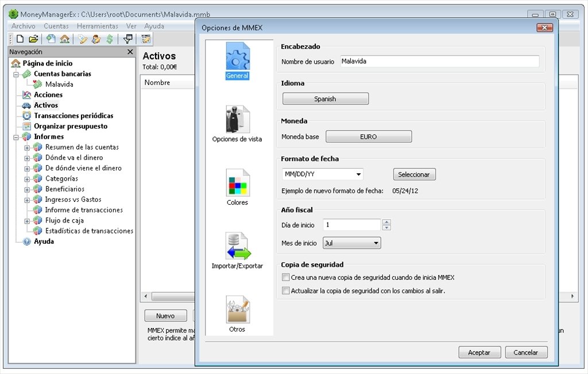Open the Colores settings category

pyautogui.click(x=237, y=187)
